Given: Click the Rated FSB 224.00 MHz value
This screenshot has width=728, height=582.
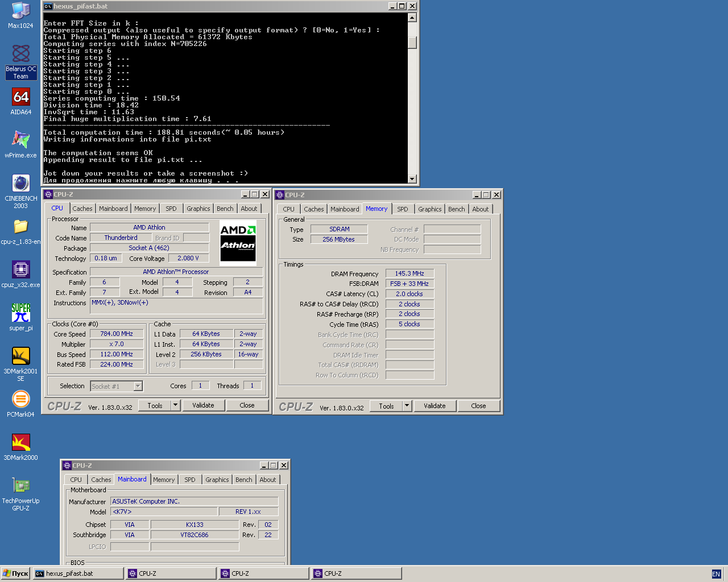Looking at the screenshot, I should click(x=117, y=365).
